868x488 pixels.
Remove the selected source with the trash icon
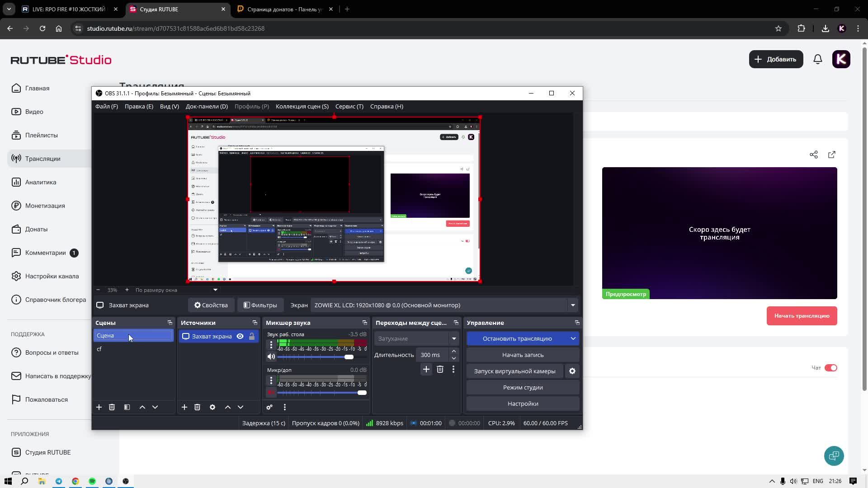click(x=197, y=407)
